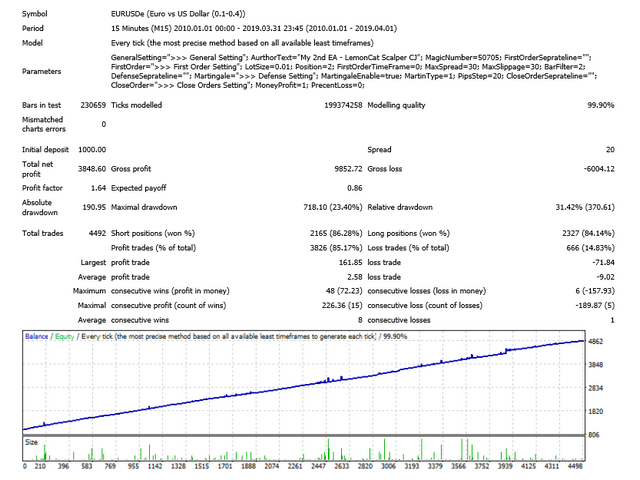Click the Spread value 20
640x480 pixels.
(610, 149)
